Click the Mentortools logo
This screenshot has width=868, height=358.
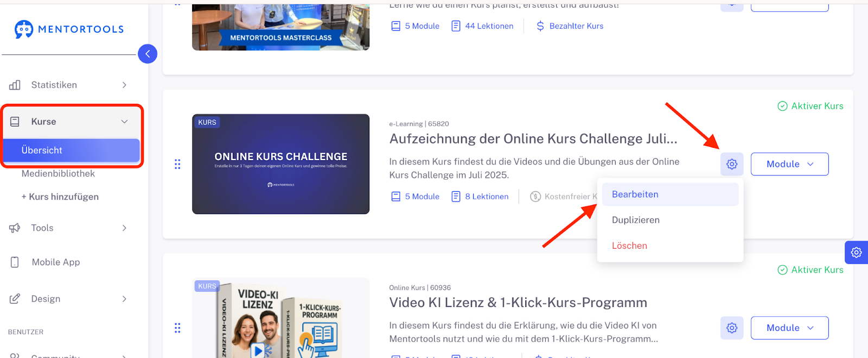point(69,29)
